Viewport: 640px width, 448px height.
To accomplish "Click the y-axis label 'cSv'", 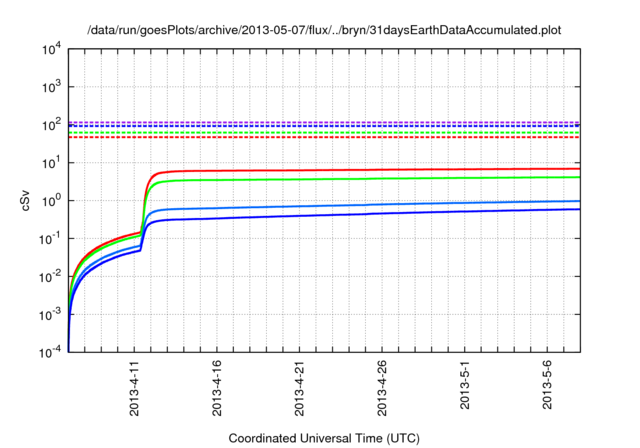I will pyautogui.click(x=25, y=201).
